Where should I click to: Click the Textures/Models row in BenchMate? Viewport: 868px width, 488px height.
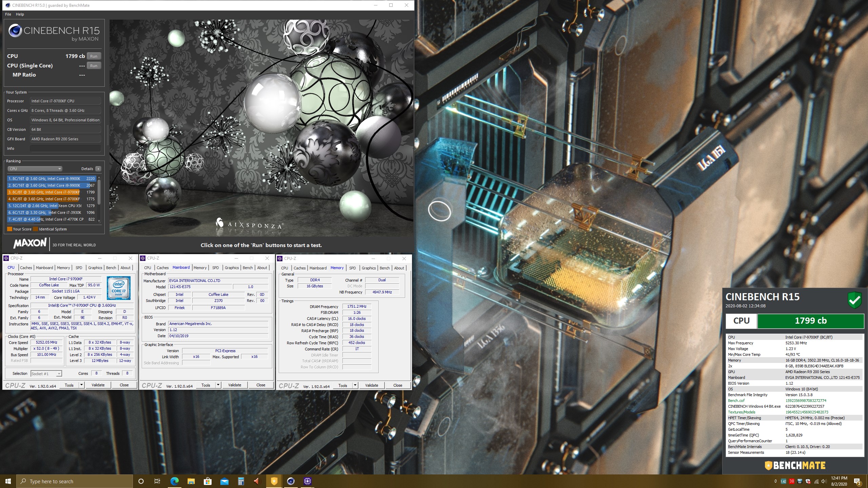pos(794,412)
